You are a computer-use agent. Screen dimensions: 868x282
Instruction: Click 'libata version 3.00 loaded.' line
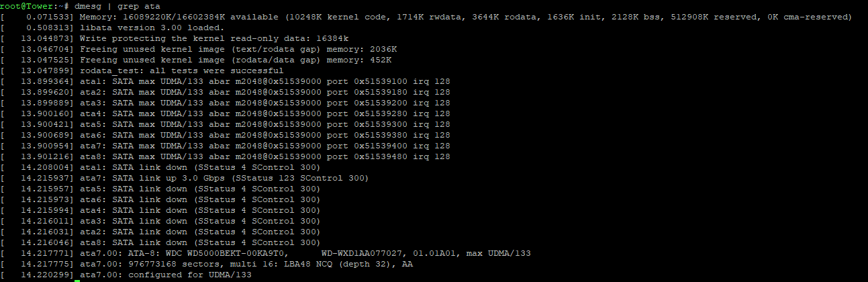coord(113,28)
